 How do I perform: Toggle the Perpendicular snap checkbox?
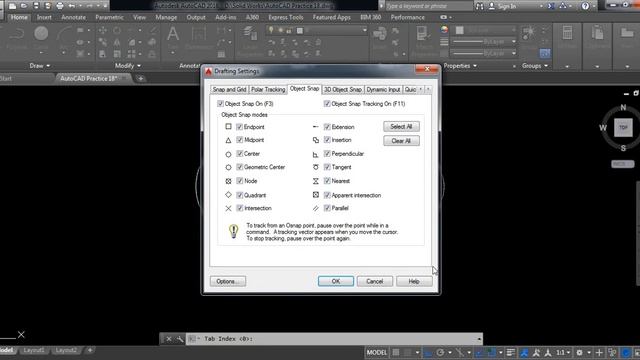(327, 153)
